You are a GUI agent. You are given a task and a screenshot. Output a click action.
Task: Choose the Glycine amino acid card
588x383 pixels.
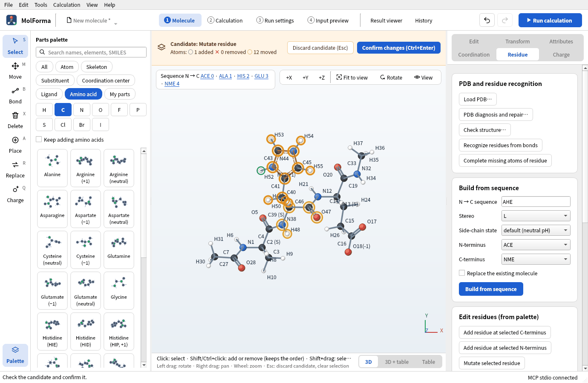(x=119, y=291)
